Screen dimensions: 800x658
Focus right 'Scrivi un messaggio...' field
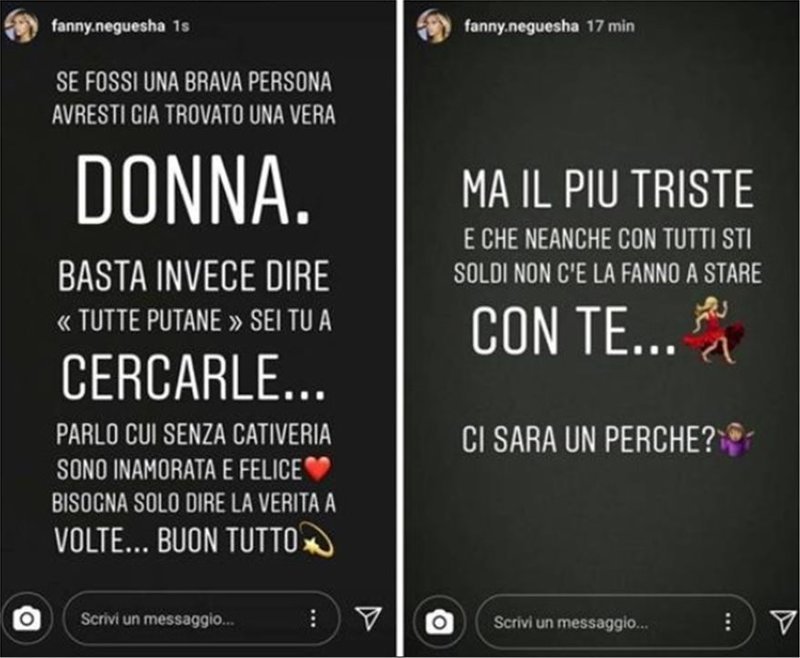(x=615, y=622)
